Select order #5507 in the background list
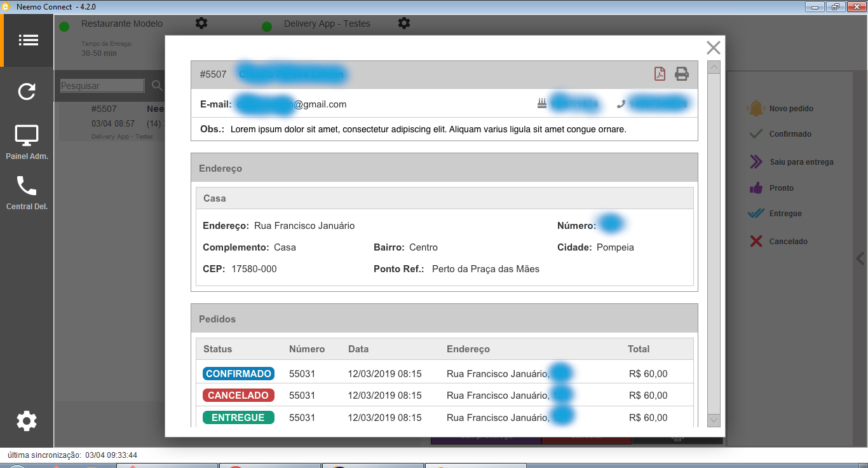Image resolution: width=868 pixels, height=468 pixels. point(112,122)
